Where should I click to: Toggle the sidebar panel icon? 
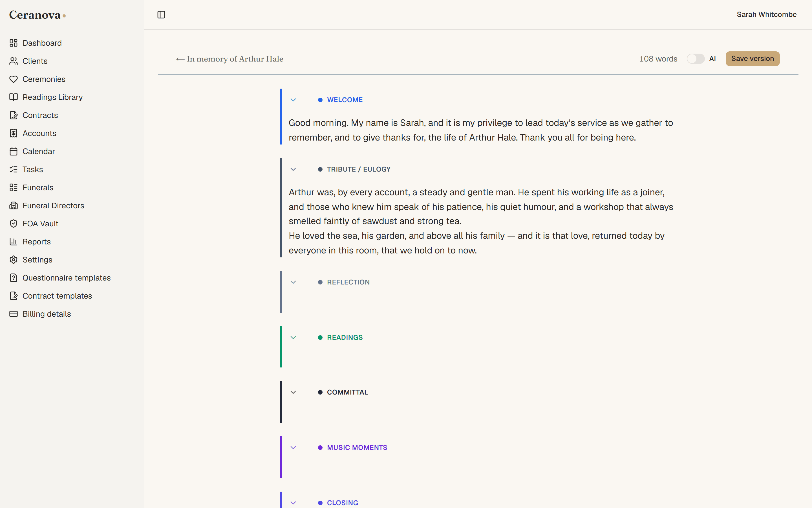click(x=161, y=15)
